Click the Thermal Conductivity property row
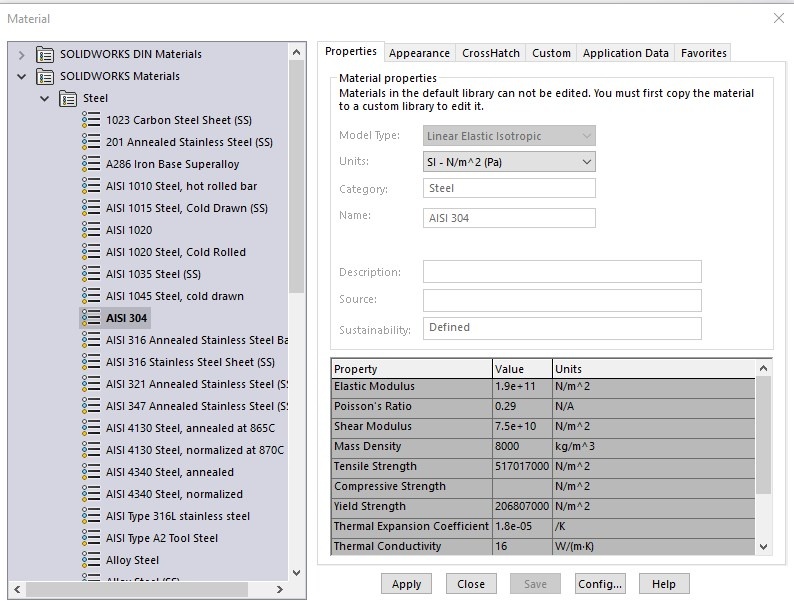 [543, 546]
